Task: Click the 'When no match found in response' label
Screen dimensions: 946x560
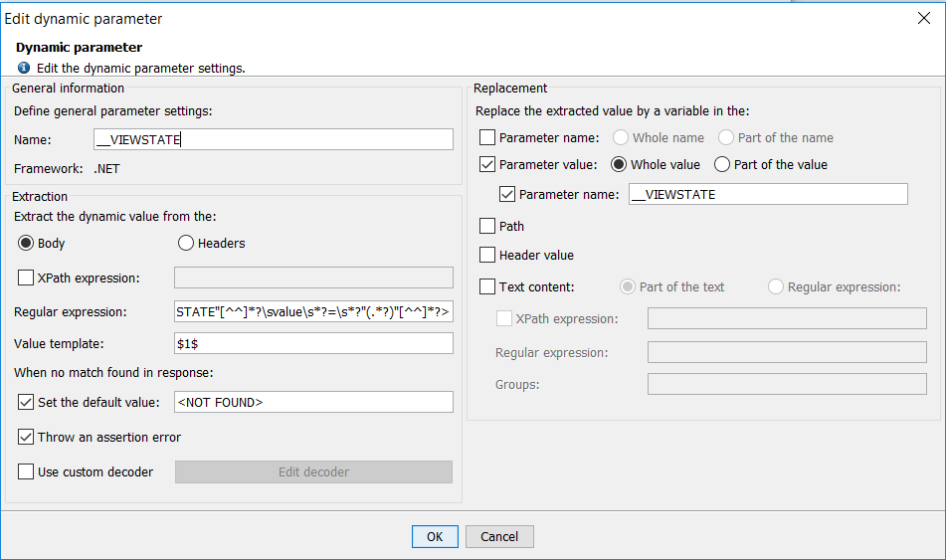Action: point(113,373)
